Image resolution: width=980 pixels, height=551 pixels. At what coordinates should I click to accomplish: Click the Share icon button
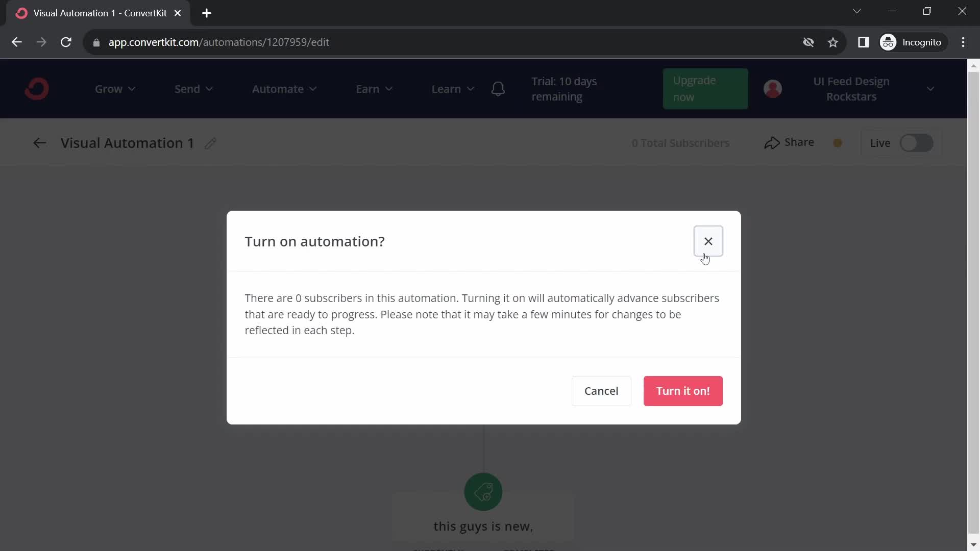pos(772,143)
